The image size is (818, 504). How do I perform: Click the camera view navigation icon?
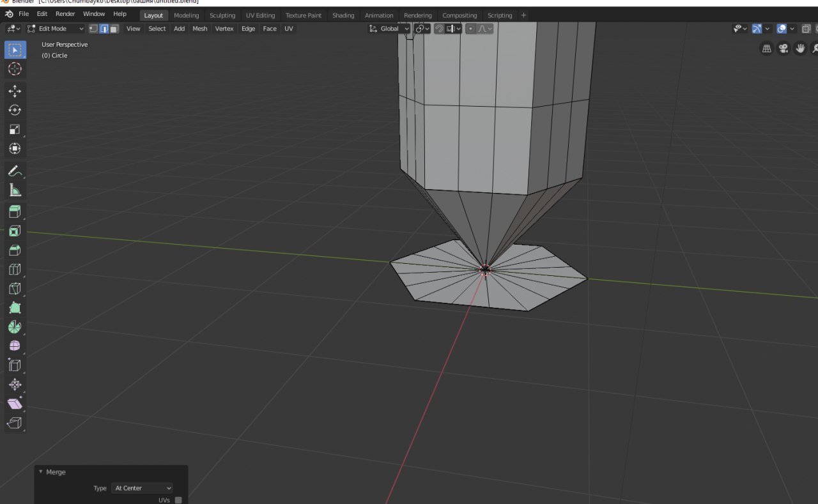[783, 49]
